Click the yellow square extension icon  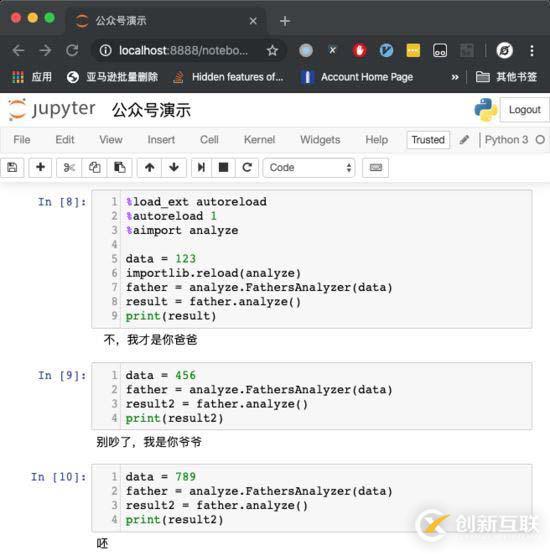pyautogui.click(x=413, y=51)
